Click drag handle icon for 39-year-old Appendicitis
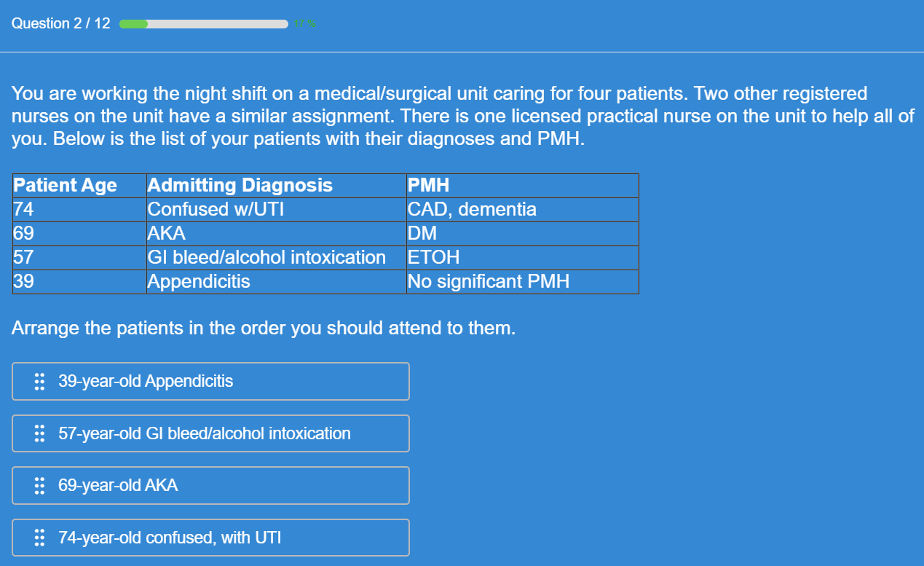 (39, 381)
